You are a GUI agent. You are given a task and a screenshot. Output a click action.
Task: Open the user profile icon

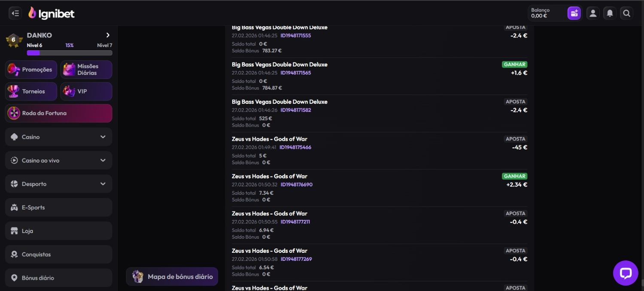593,13
